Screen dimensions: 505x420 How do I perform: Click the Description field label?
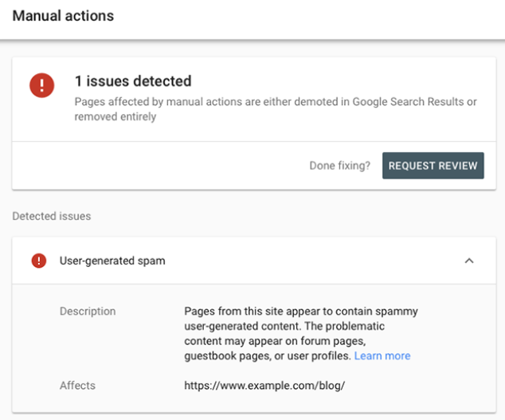[88, 311]
